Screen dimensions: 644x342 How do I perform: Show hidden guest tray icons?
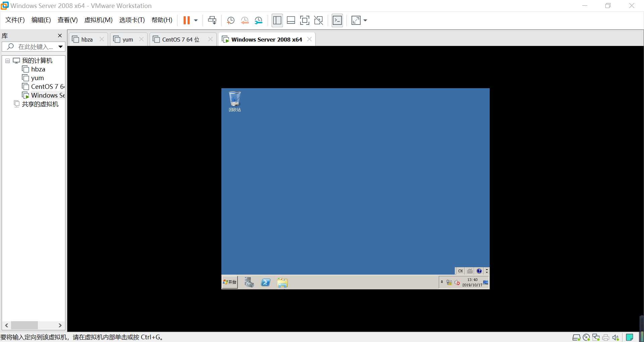click(x=442, y=282)
